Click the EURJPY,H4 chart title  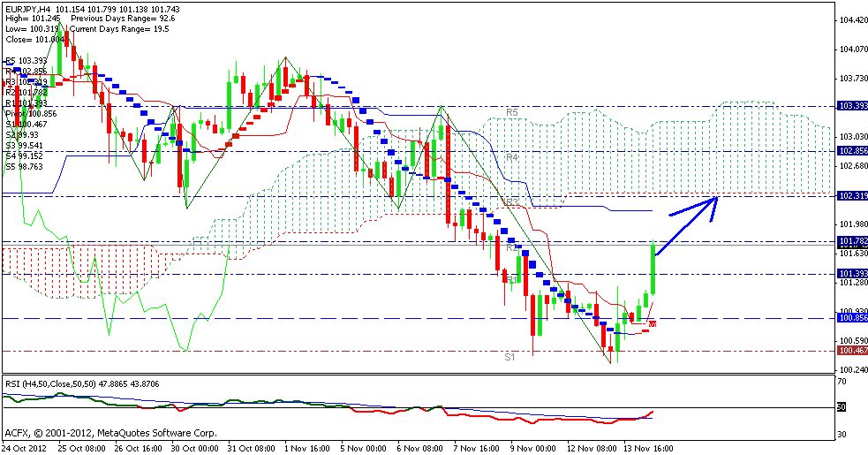coord(31,7)
